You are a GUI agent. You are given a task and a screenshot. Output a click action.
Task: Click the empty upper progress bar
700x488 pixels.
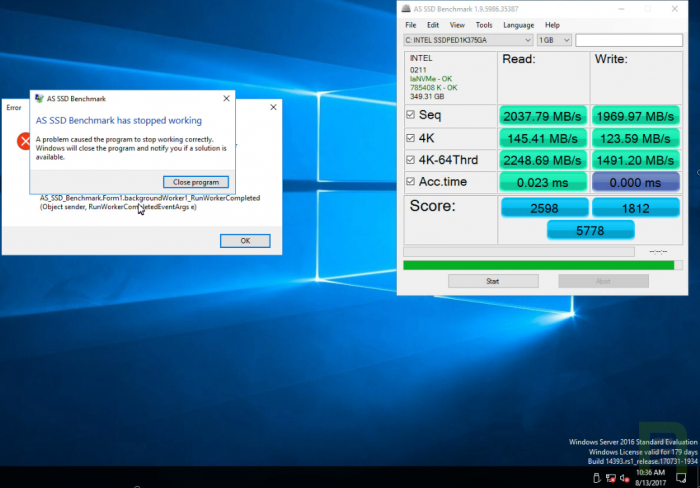tap(519, 252)
